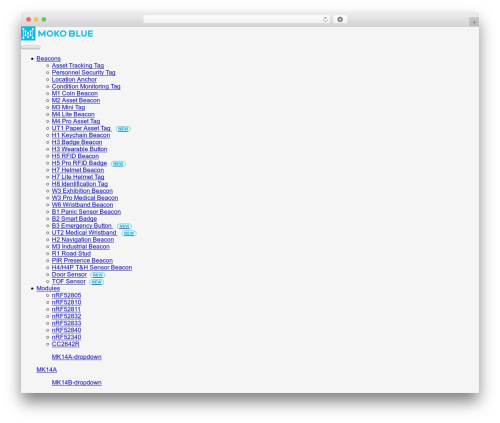The width and height of the screenshot is (500, 423).
Task: Select nRF52805 module link
Action: pyautogui.click(x=66, y=296)
